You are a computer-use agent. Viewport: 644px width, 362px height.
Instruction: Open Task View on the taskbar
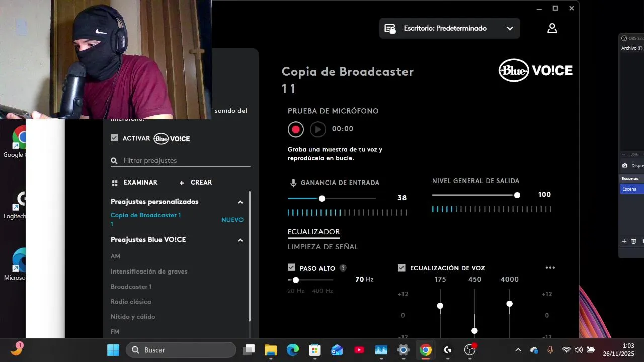(249, 350)
